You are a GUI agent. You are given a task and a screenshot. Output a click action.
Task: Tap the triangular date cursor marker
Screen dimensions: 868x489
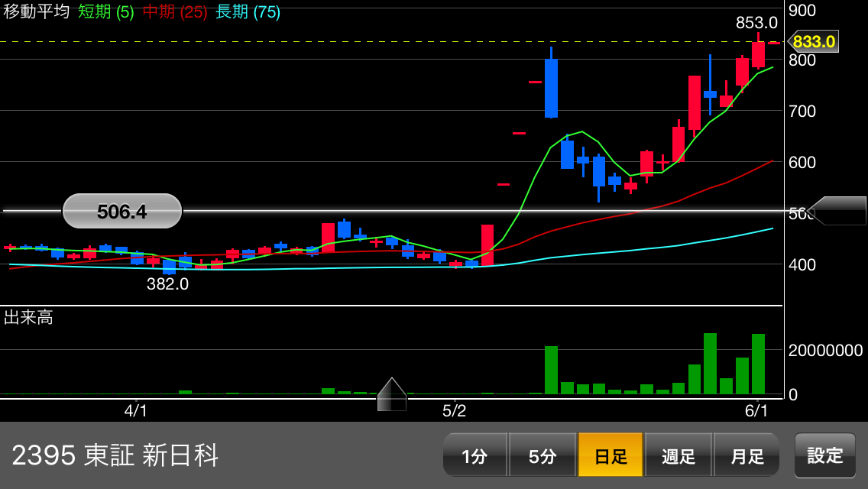pos(392,394)
